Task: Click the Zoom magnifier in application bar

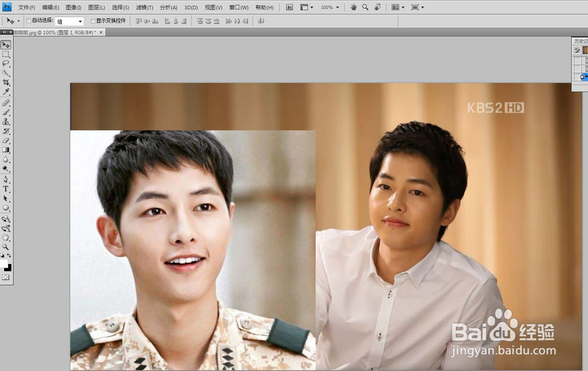Action: pos(365,7)
